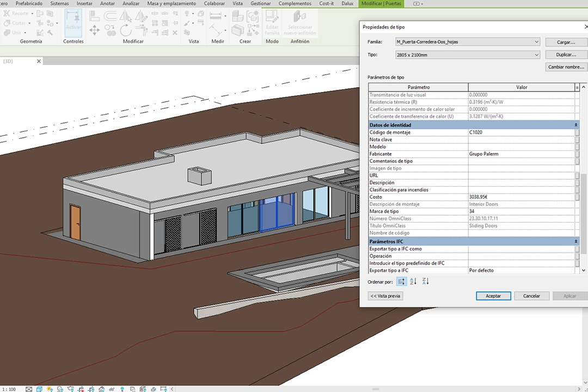Collapse the Datos de identidad section
This screenshot has width=588, height=392.
coord(576,125)
